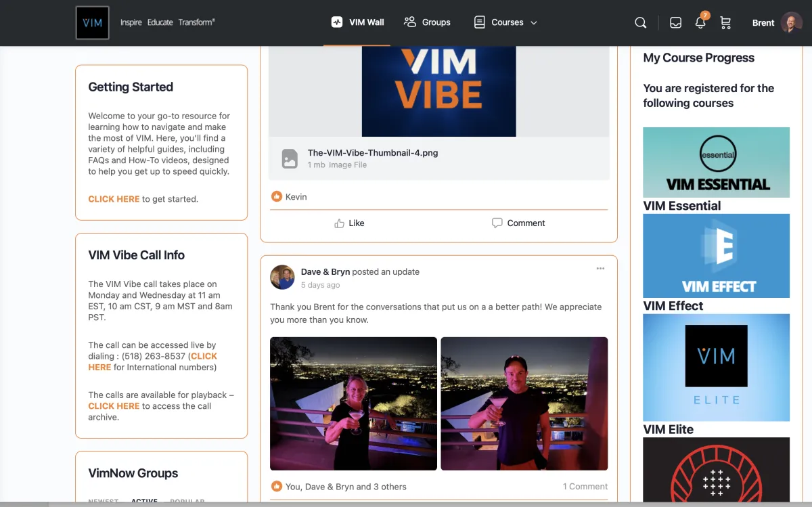This screenshot has width=812, height=507.
Task: Open the VIM Essential course thumbnail
Action: coord(716,162)
